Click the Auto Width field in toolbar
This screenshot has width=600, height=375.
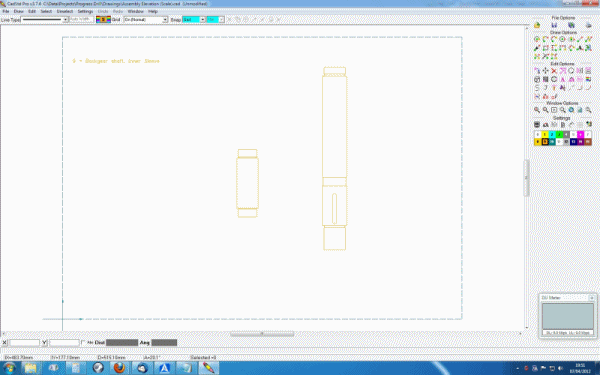point(81,19)
